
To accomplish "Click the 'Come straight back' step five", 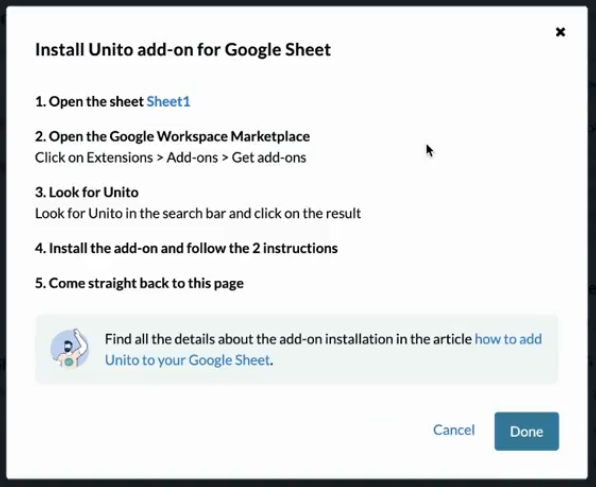I will (x=139, y=283).
